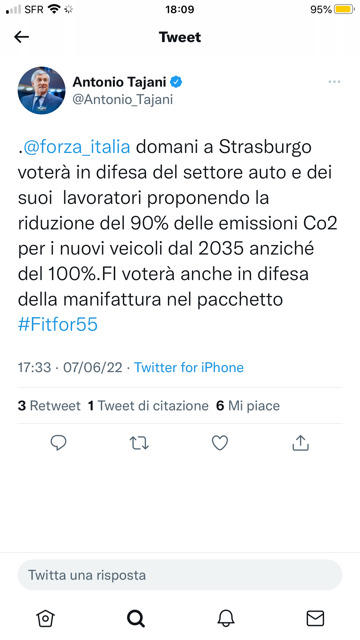Tap the back arrow icon
The height and width of the screenshot is (640, 360).
point(22,37)
